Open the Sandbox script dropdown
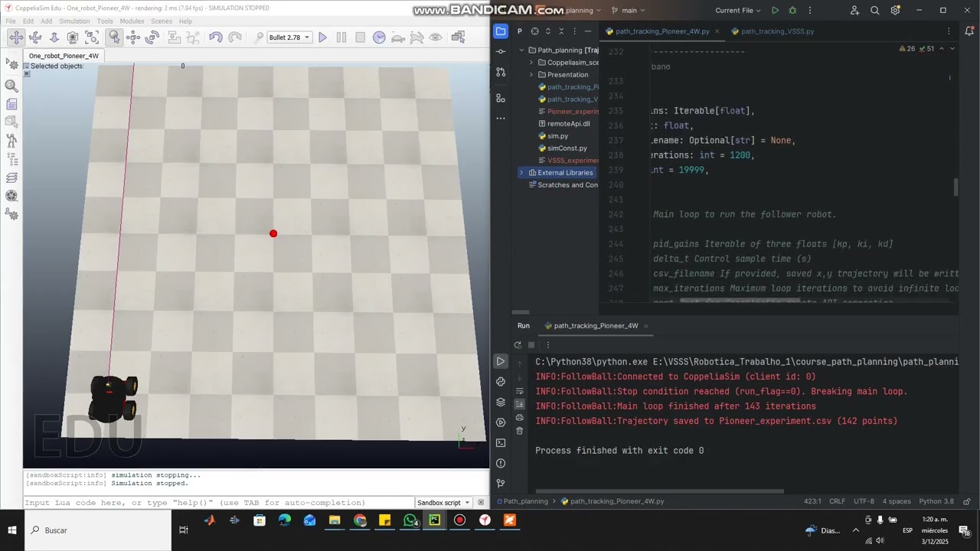Image resolution: width=980 pixels, height=551 pixels. 443,503
